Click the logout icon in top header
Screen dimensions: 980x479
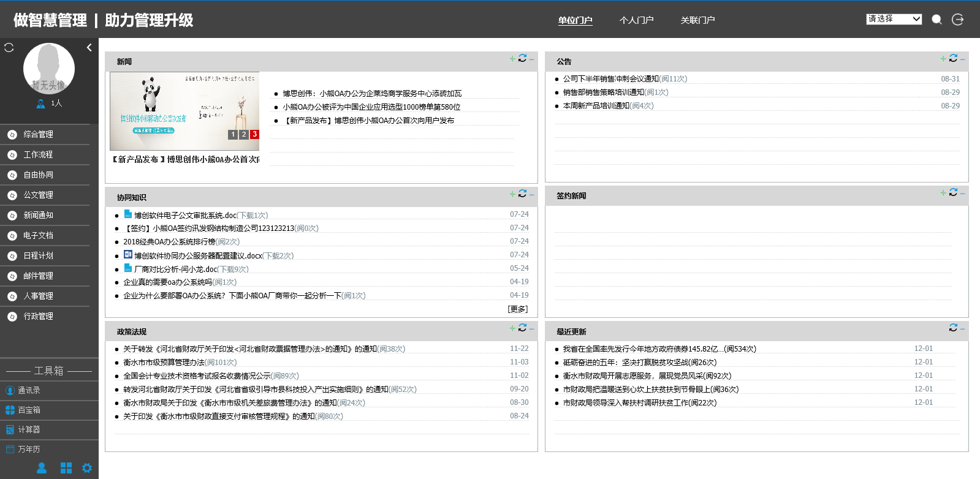958,20
